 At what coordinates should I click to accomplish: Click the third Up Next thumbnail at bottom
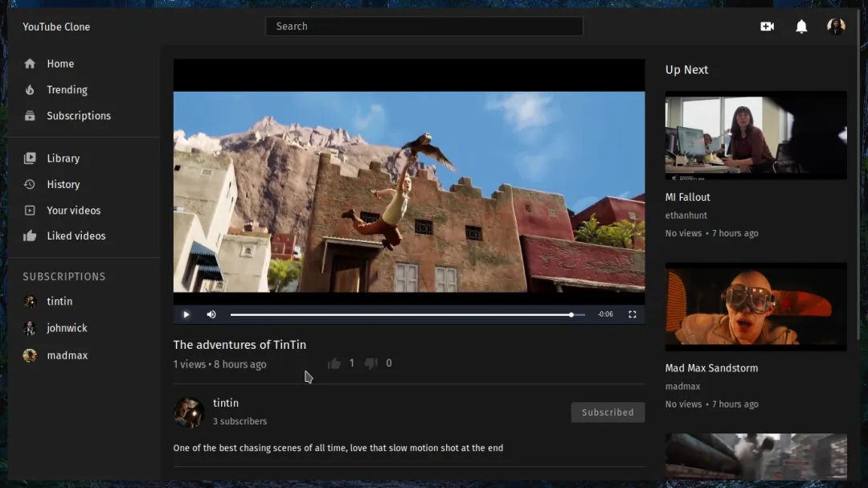click(x=755, y=457)
